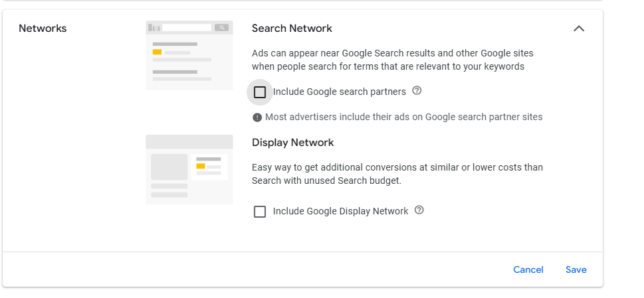Tick the Google search partners checkbox
This screenshot has height=298, width=644.
(x=260, y=92)
